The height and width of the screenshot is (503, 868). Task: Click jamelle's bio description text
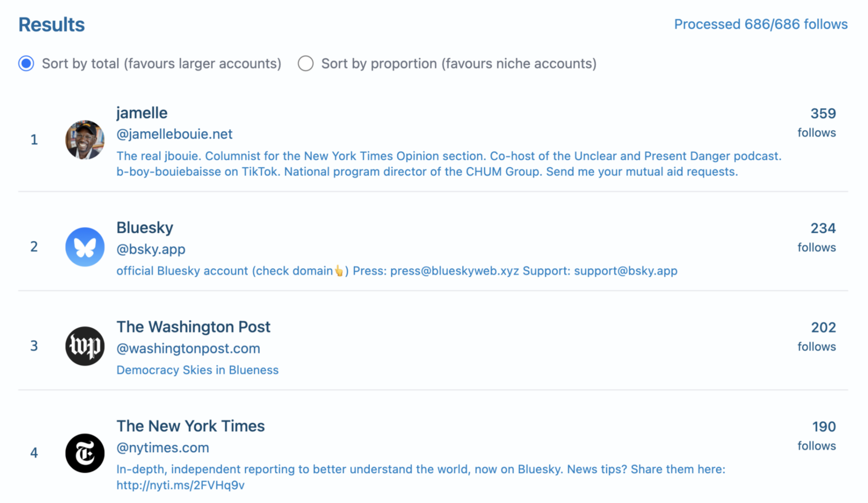(x=434, y=164)
